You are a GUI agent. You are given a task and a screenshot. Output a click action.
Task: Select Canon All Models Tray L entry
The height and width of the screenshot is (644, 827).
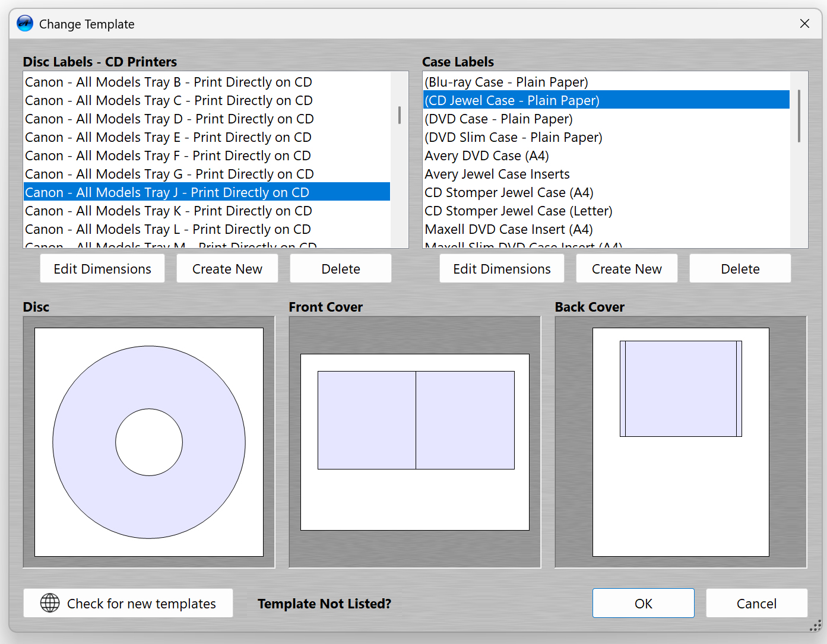pyautogui.click(x=168, y=229)
